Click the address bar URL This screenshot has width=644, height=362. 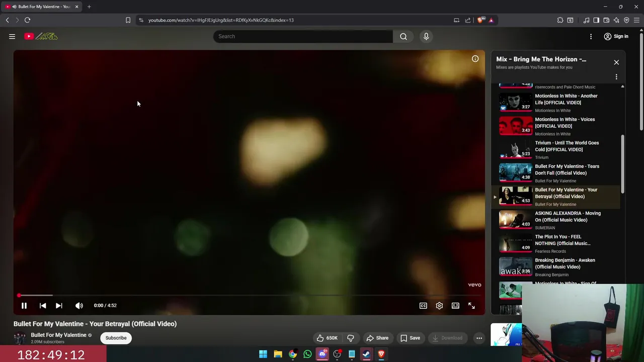221,20
